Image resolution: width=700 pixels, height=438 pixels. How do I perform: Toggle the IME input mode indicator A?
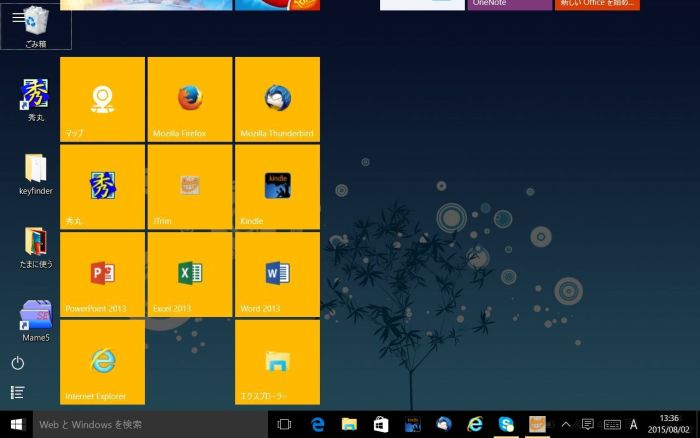point(633,425)
